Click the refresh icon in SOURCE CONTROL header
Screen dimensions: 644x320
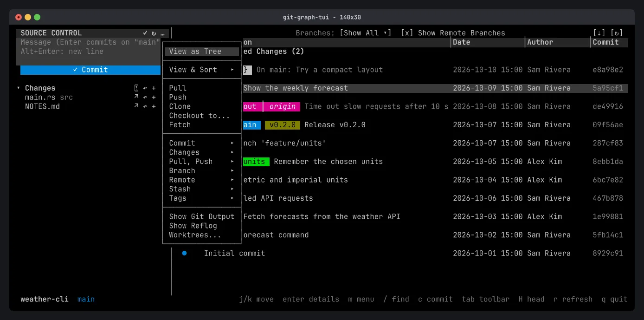point(154,33)
